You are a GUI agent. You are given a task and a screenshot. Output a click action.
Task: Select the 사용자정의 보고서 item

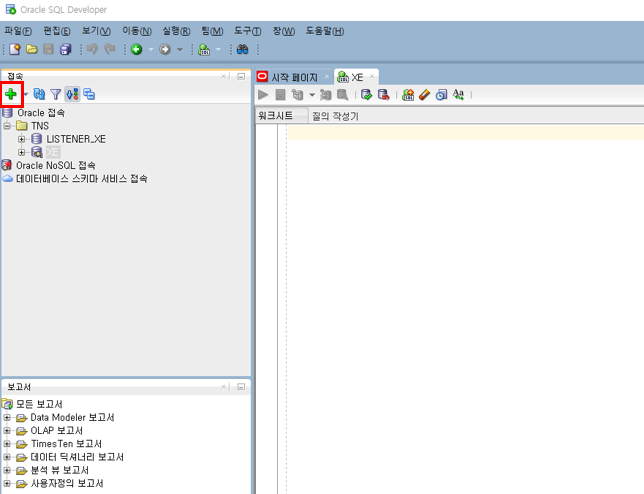click(x=67, y=483)
